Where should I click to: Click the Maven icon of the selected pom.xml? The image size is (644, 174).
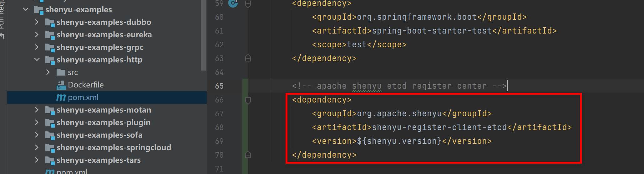click(61, 98)
